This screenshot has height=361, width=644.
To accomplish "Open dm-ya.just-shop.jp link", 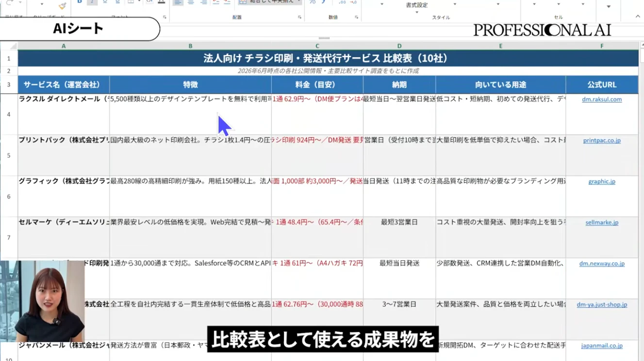I will [x=602, y=305].
